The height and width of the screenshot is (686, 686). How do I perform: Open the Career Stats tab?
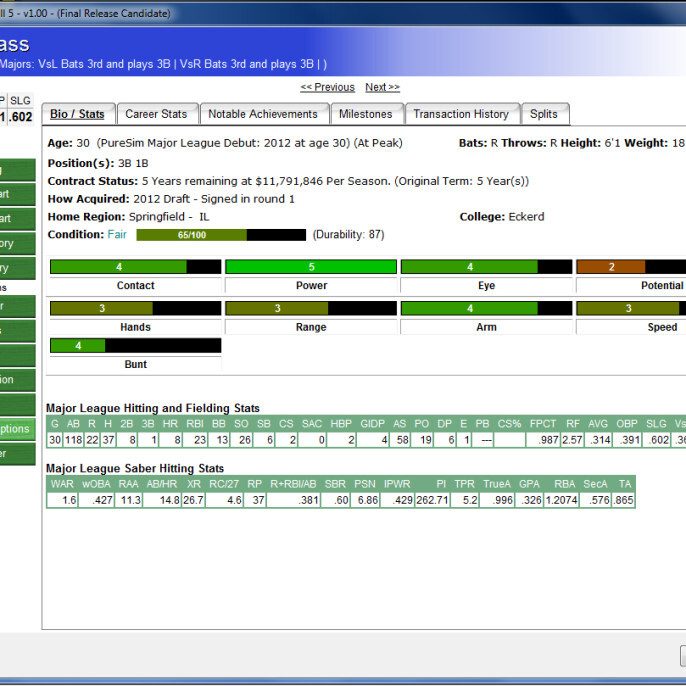point(156,114)
